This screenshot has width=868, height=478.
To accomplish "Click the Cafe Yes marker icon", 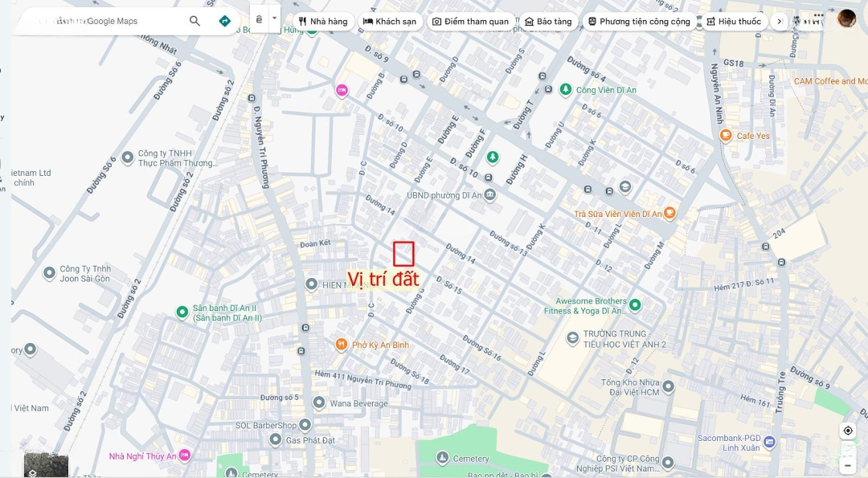I will [x=726, y=135].
